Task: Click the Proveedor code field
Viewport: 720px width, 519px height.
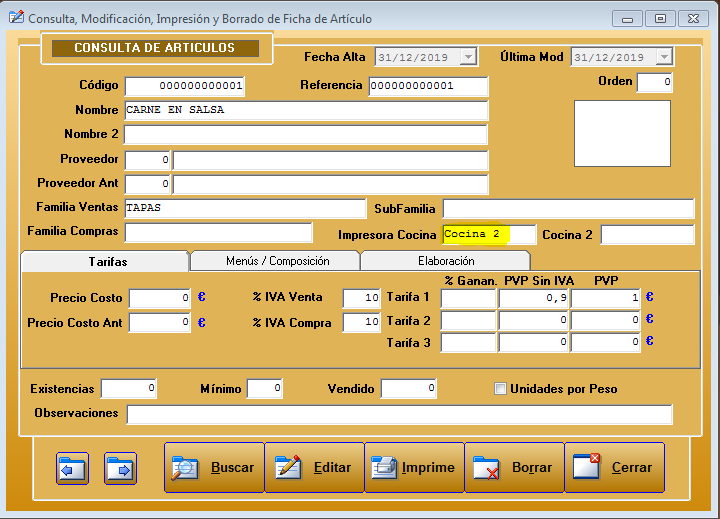Action: click(147, 160)
